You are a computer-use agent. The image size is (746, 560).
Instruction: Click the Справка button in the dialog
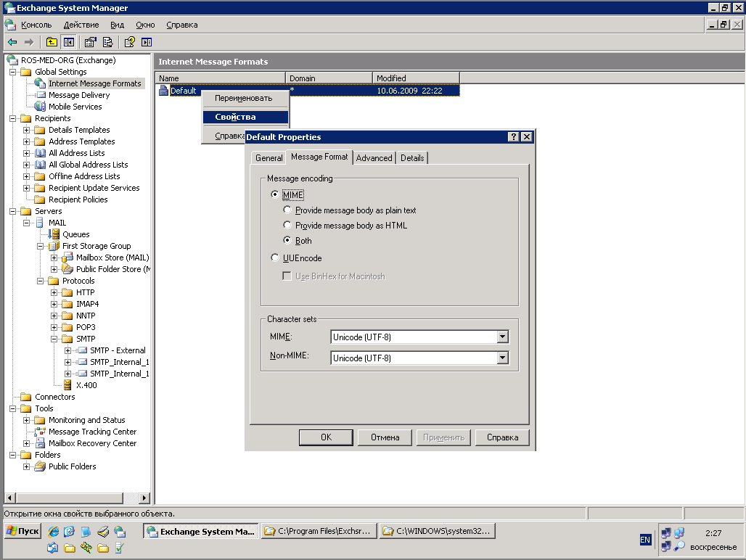coord(502,437)
